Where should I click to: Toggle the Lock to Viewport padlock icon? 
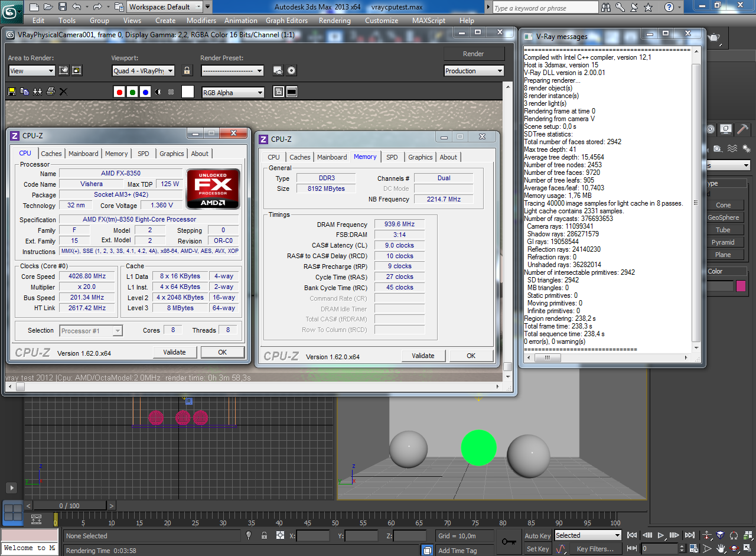click(187, 71)
